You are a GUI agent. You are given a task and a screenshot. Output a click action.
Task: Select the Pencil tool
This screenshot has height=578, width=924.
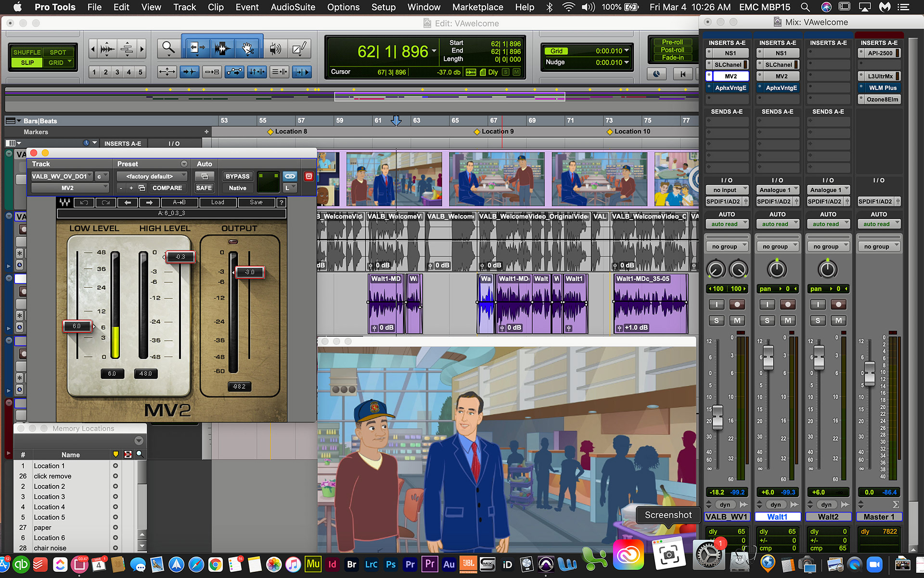pyautogui.click(x=300, y=48)
